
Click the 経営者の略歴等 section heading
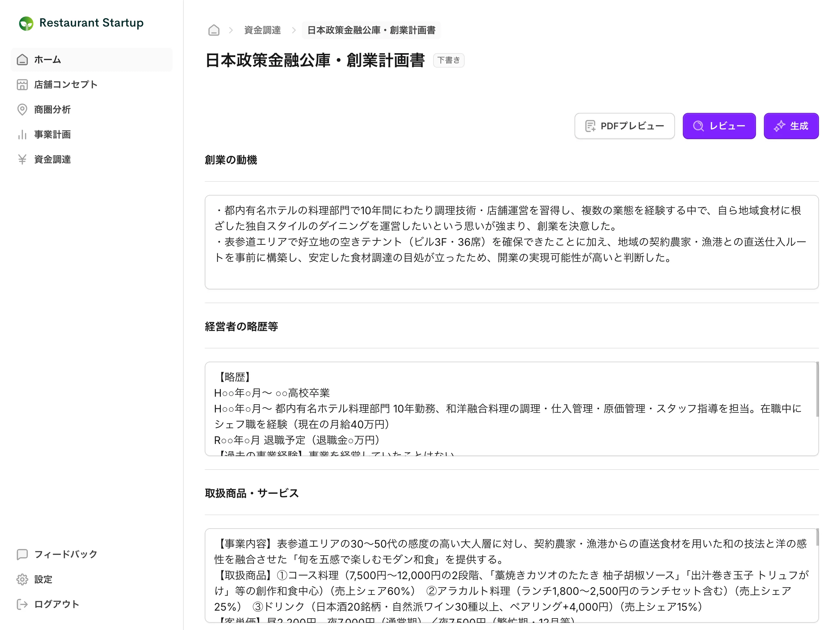(x=241, y=326)
